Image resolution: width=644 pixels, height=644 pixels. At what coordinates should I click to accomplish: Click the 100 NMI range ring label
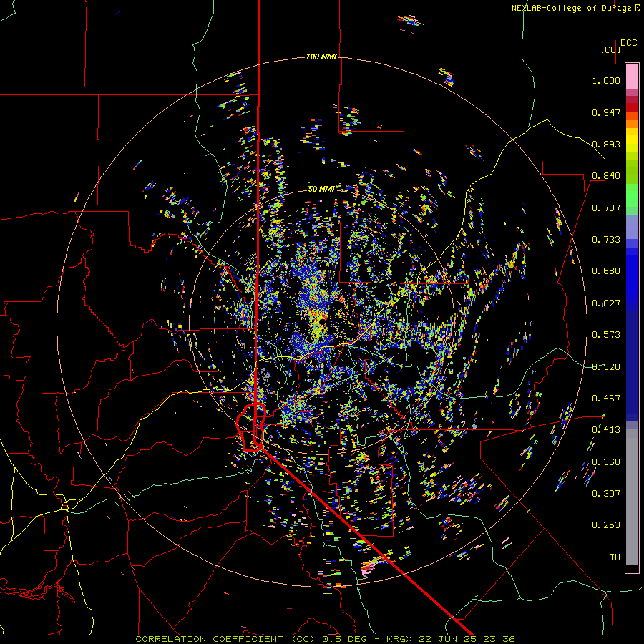click(321, 57)
